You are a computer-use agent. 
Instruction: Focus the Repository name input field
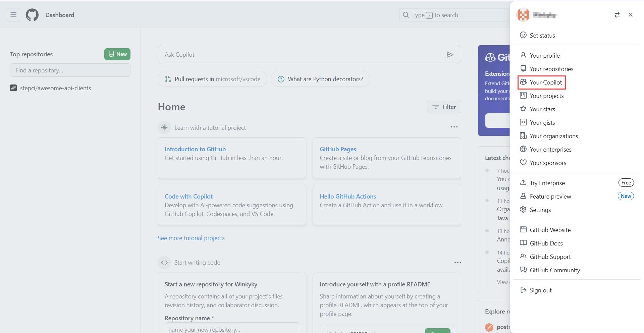[232, 328]
